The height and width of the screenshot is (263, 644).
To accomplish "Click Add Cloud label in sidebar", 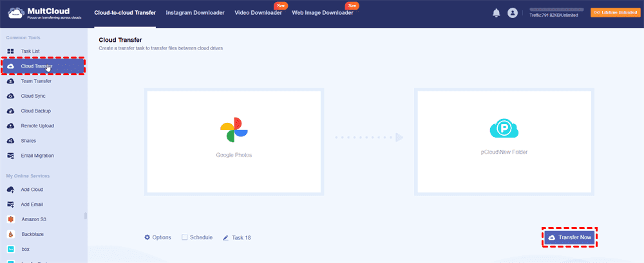I will pos(32,190).
